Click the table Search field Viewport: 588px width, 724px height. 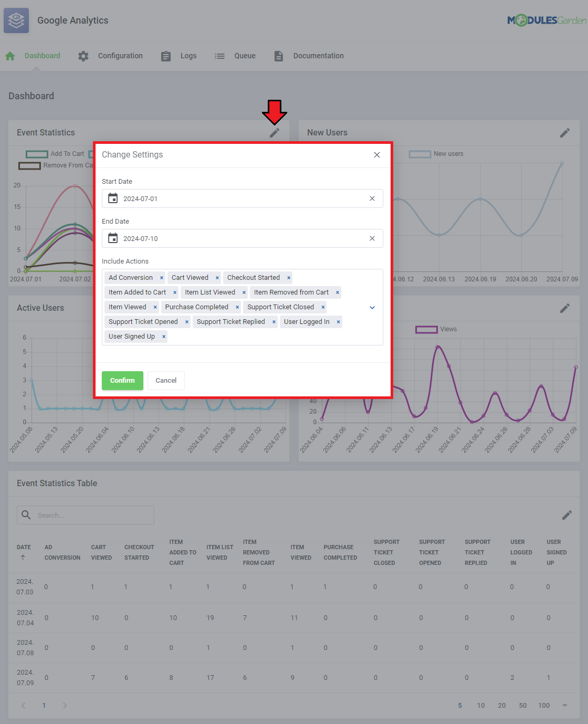[x=86, y=515]
